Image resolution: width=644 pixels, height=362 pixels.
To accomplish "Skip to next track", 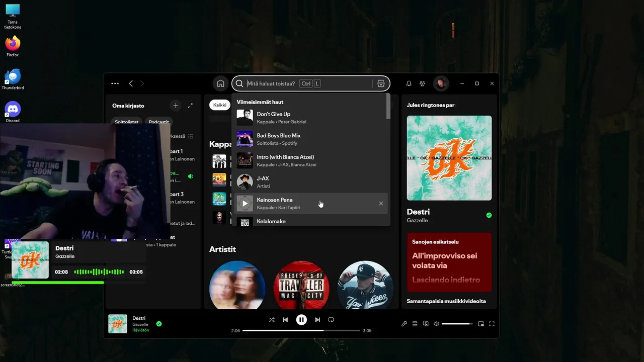I will [x=317, y=320].
